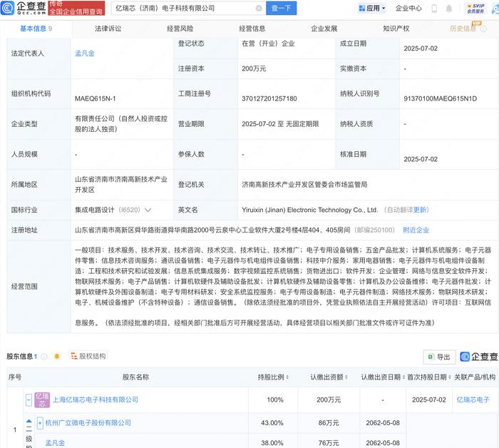Switch to 企业发展 tab
Image resolution: width=499 pixels, height=448 pixels.
324,29
